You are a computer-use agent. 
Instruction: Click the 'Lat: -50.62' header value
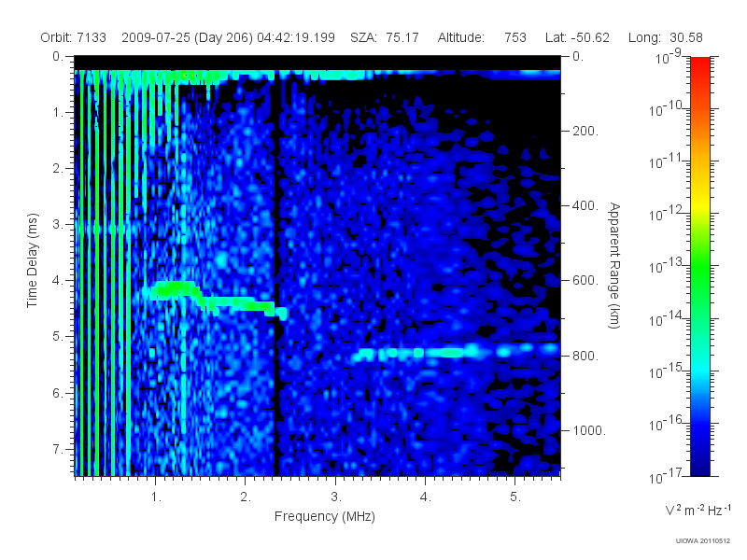click(577, 37)
